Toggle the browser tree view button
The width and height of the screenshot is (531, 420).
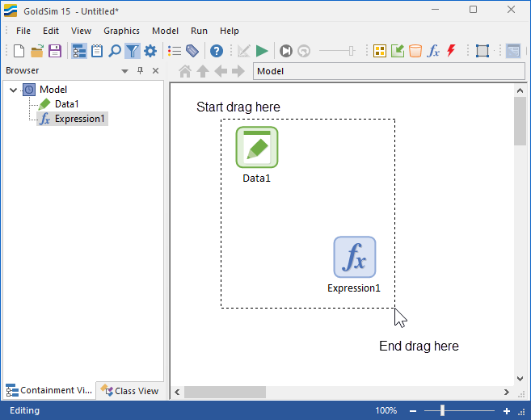tap(79, 51)
